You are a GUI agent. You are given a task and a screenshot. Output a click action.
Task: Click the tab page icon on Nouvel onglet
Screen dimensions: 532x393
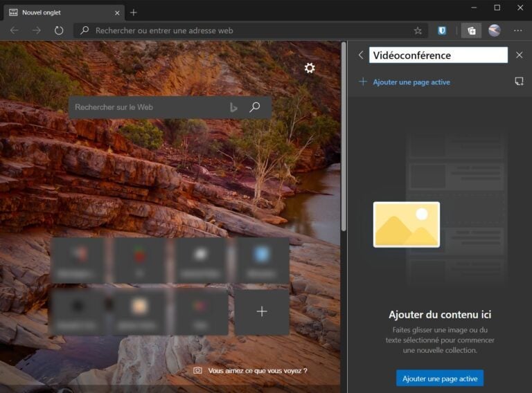(14, 12)
